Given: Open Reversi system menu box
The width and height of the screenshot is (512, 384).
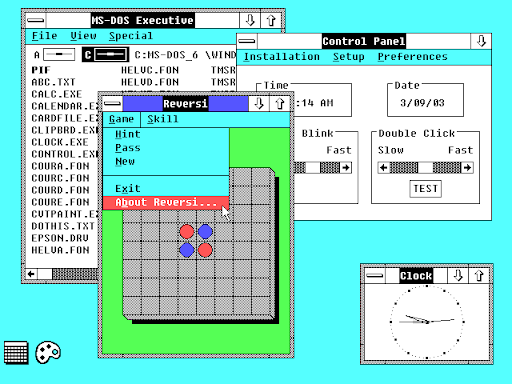Looking at the screenshot, I should 113,104.
